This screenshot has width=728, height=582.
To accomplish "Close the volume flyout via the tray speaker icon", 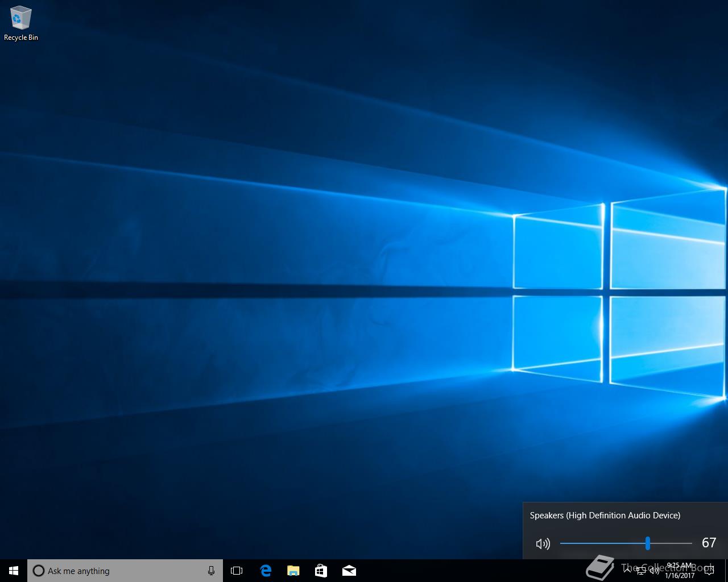I will [x=655, y=571].
